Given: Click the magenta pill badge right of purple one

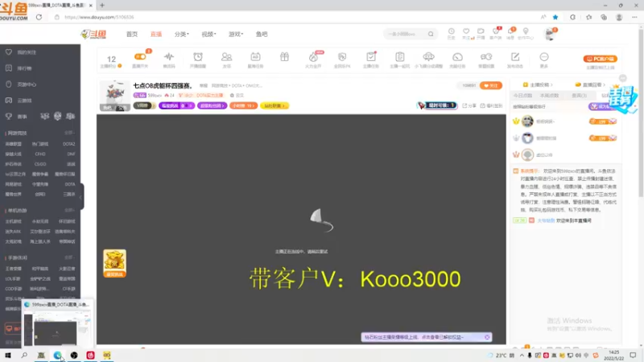Looking at the screenshot, I should (212, 105).
